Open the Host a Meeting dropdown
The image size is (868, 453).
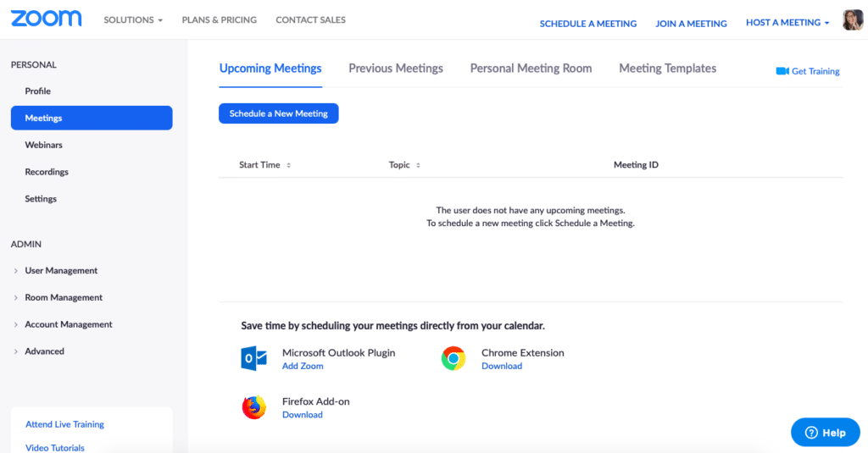tap(787, 23)
